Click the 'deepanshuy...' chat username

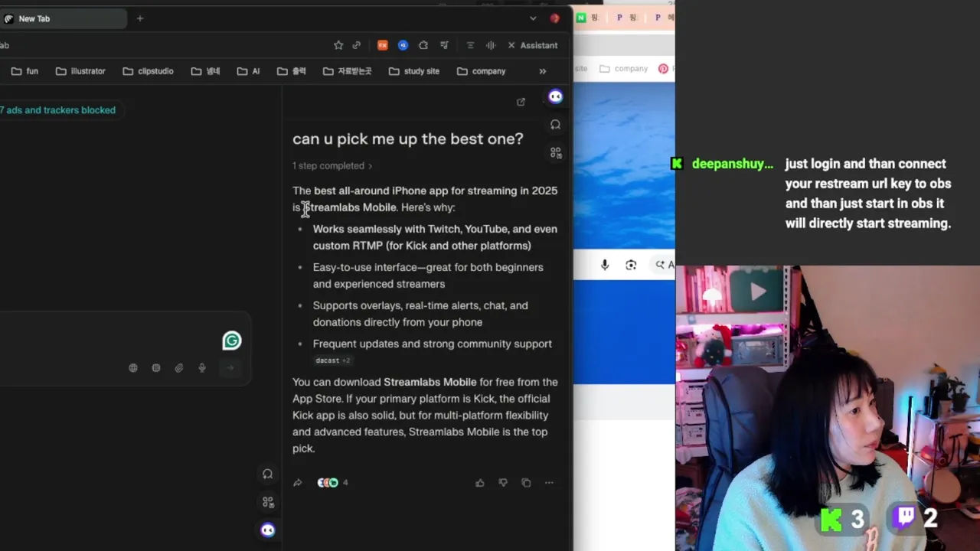732,164
